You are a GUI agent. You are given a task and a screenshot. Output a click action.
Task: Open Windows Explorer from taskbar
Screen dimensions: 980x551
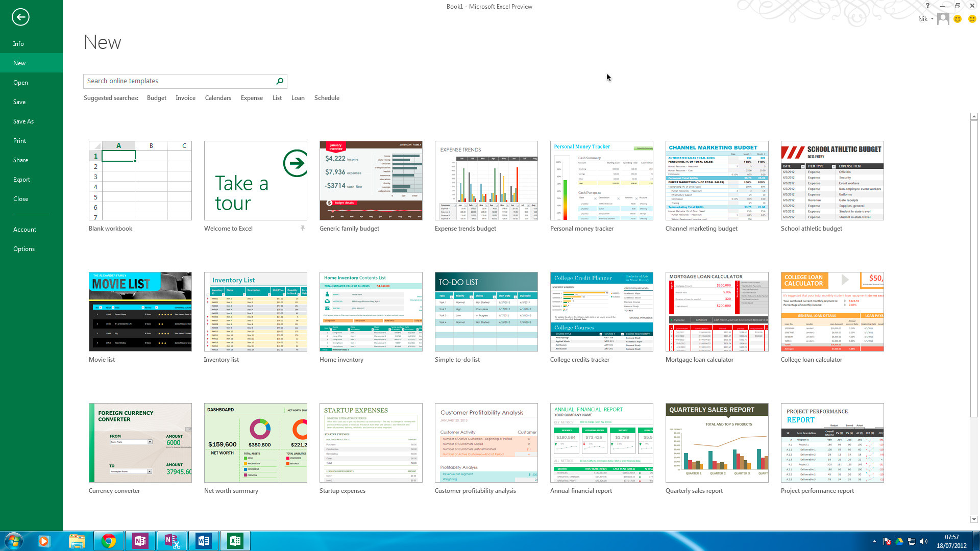pos(77,541)
